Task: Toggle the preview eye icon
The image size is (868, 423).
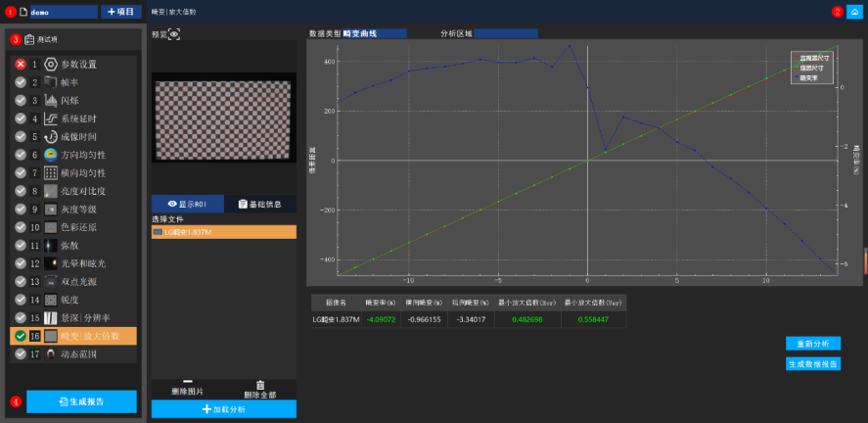Action: click(174, 34)
